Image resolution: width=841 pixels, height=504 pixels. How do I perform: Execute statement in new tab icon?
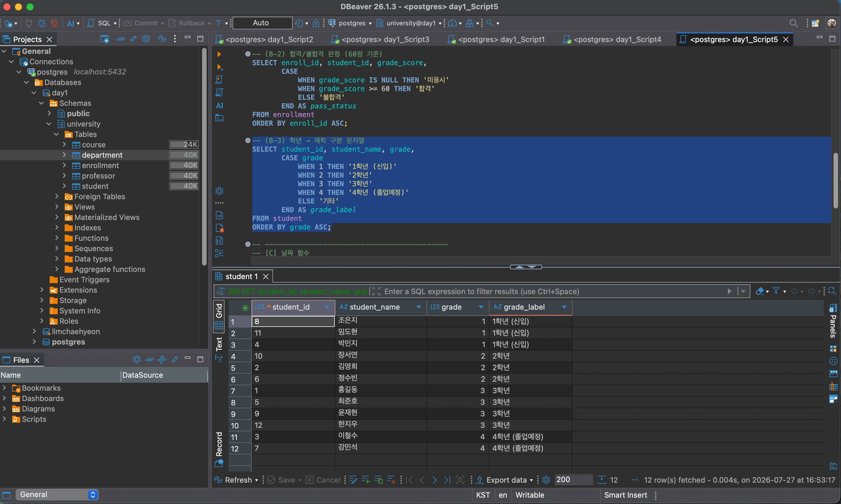click(x=220, y=67)
